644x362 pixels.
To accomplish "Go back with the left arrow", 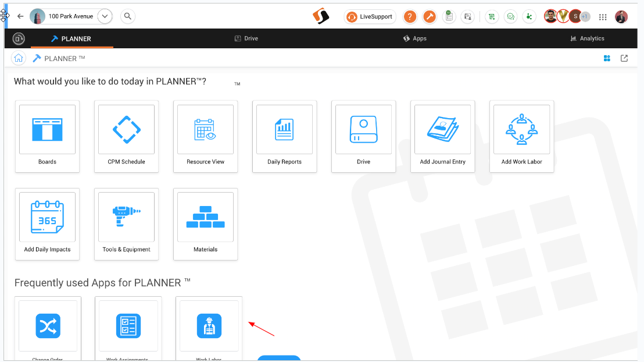I will point(20,16).
